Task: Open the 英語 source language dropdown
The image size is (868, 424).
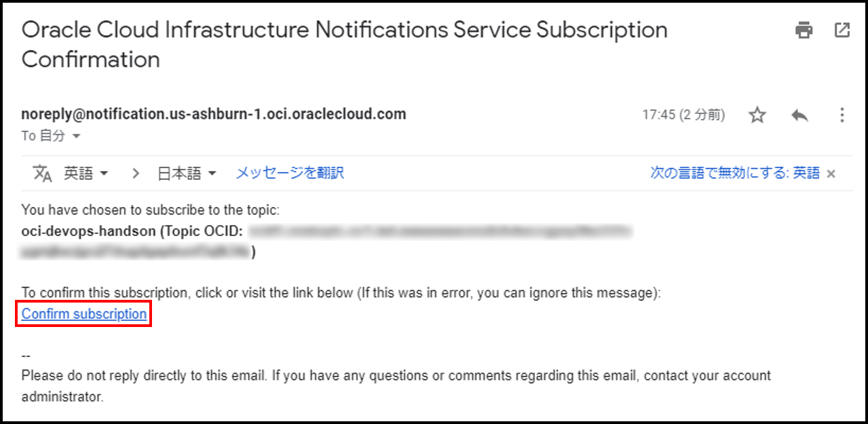Action: click(x=86, y=174)
